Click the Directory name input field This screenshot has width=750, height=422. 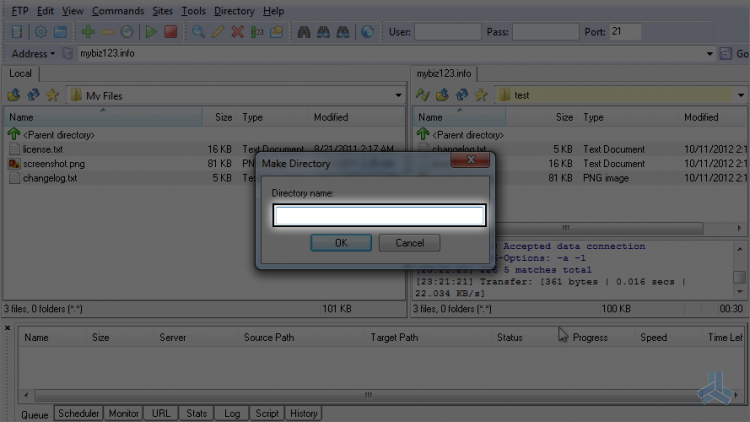379,216
